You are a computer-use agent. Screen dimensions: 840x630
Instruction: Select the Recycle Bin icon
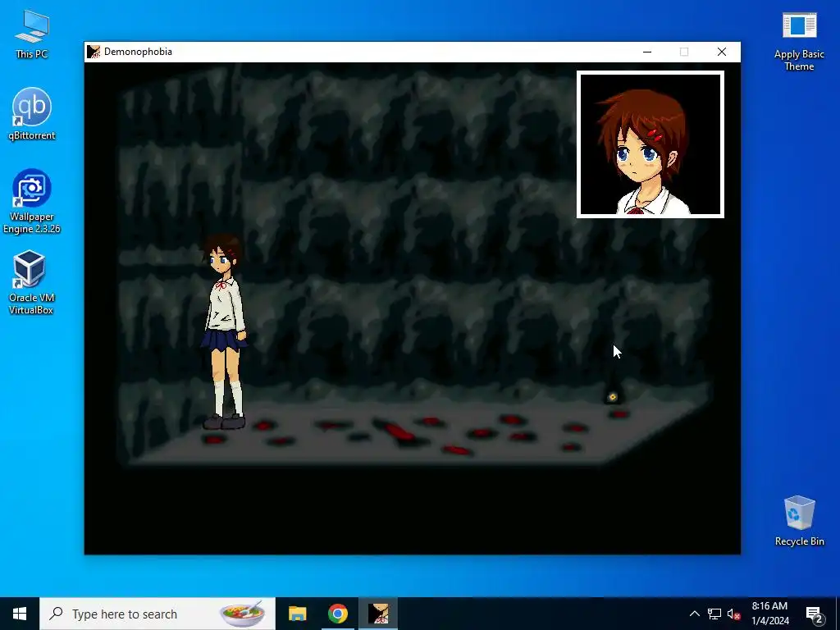799,520
